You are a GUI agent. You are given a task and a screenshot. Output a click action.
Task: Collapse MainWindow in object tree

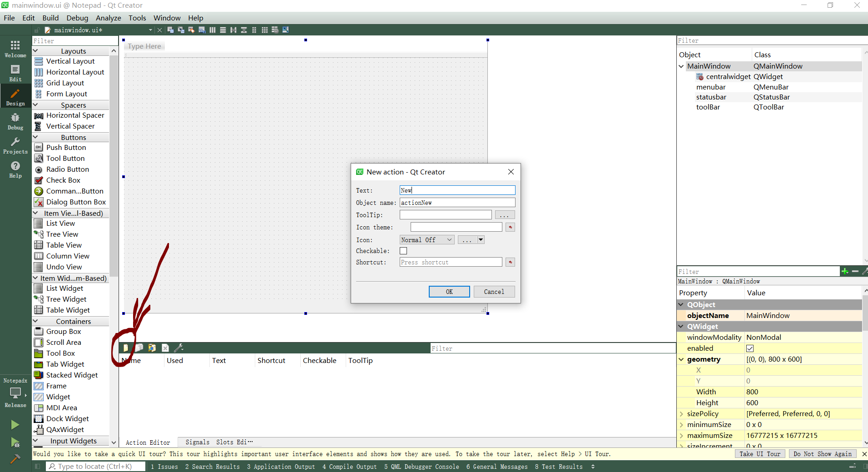[x=681, y=66]
